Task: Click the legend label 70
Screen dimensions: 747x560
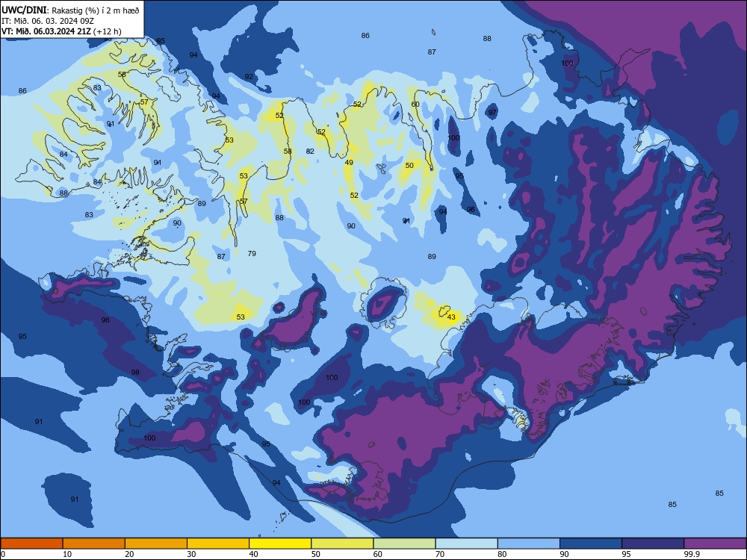Action: pyautogui.click(x=440, y=554)
